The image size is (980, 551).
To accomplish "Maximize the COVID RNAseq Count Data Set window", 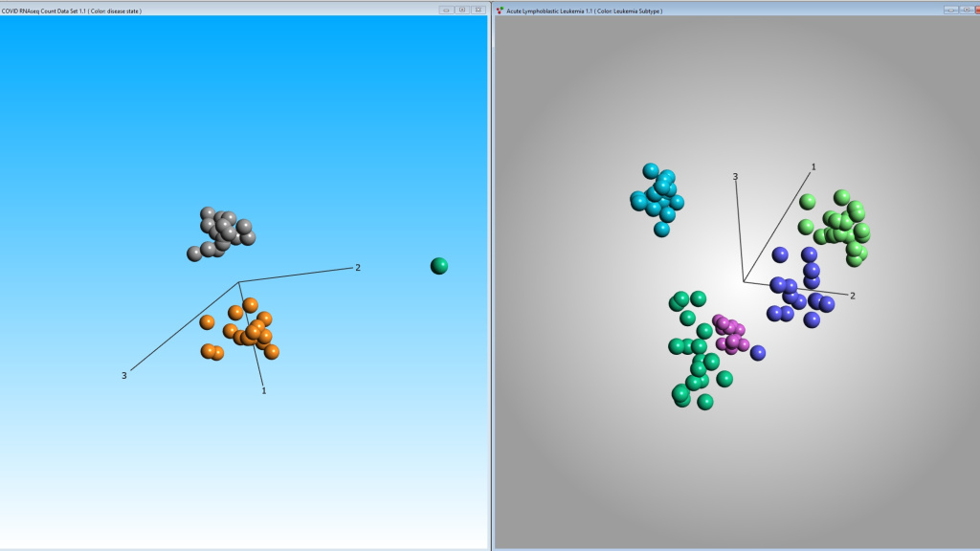I will click(462, 10).
